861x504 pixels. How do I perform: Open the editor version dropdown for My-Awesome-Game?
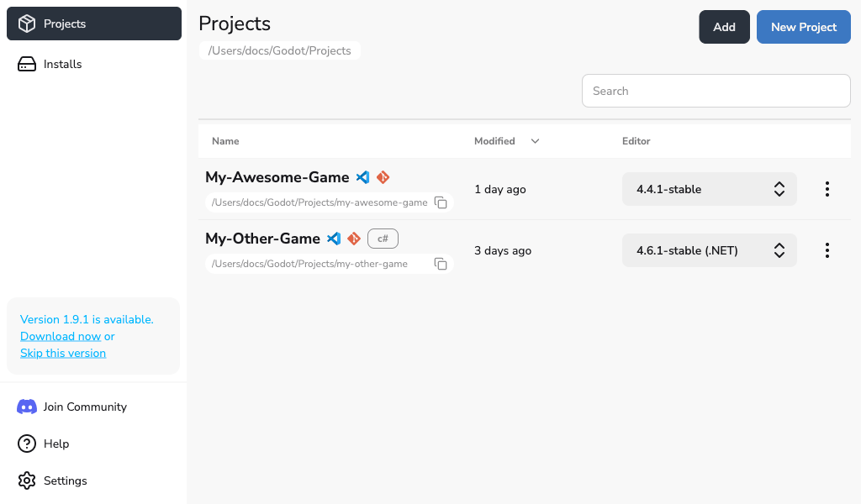coord(709,189)
